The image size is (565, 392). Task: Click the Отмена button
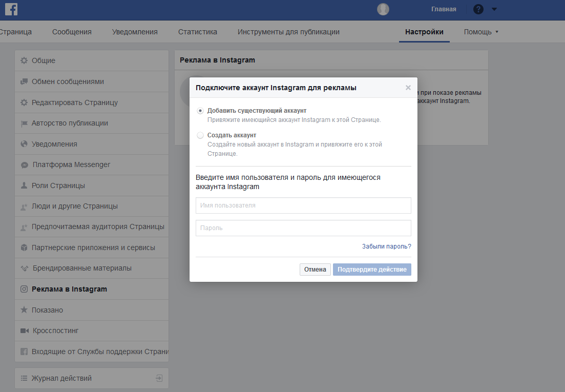click(x=315, y=270)
